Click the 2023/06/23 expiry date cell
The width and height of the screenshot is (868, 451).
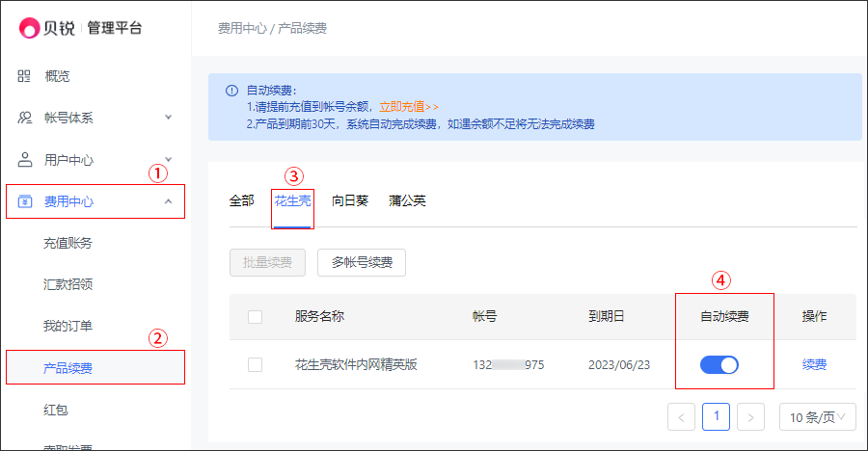click(x=619, y=364)
